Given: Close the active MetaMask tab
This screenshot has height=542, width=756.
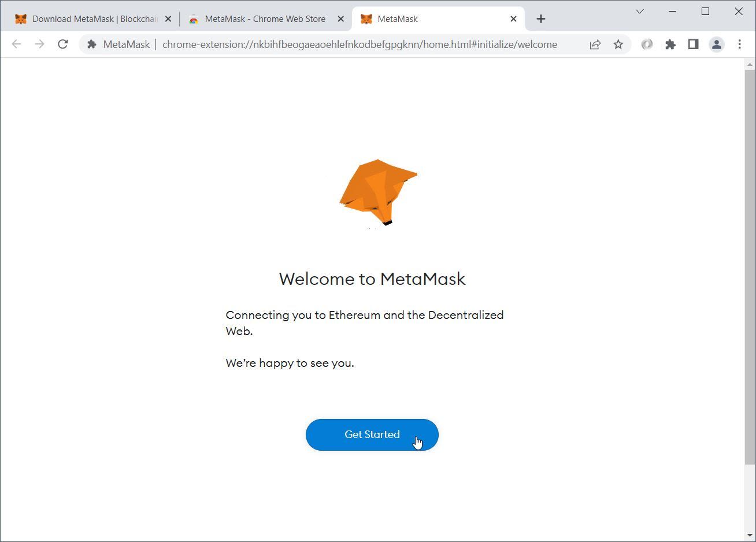Looking at the screenshot, I should (x=513, y=19).
